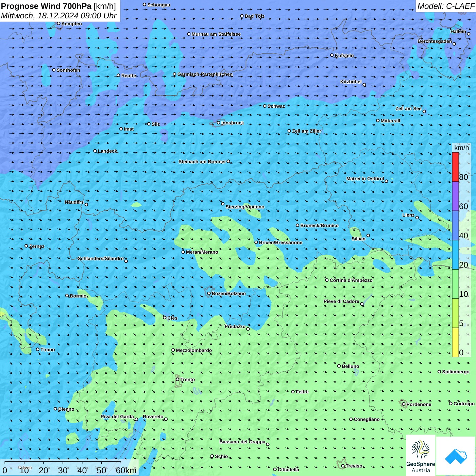
Task: Click the Mezzolombardo city label
Action: click(194, 350)
